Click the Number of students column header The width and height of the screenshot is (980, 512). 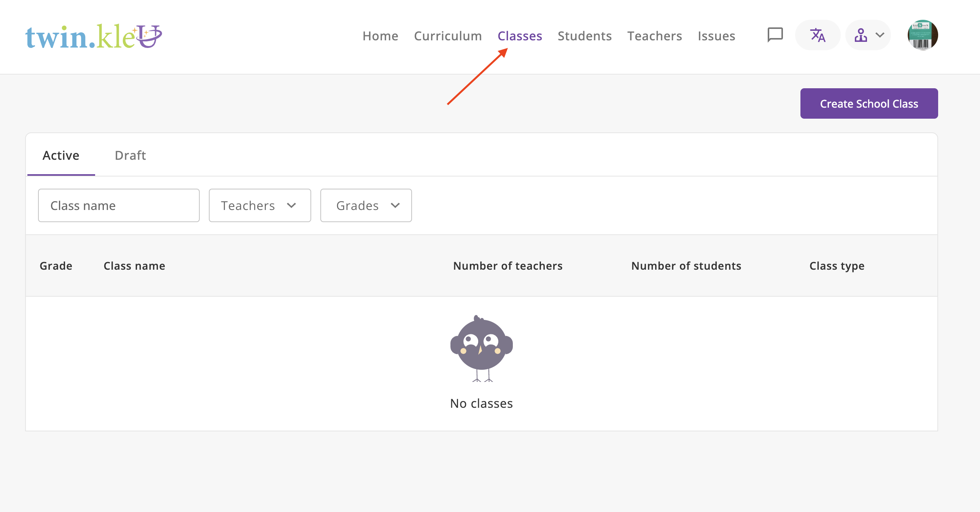click(x=686, y=266)
